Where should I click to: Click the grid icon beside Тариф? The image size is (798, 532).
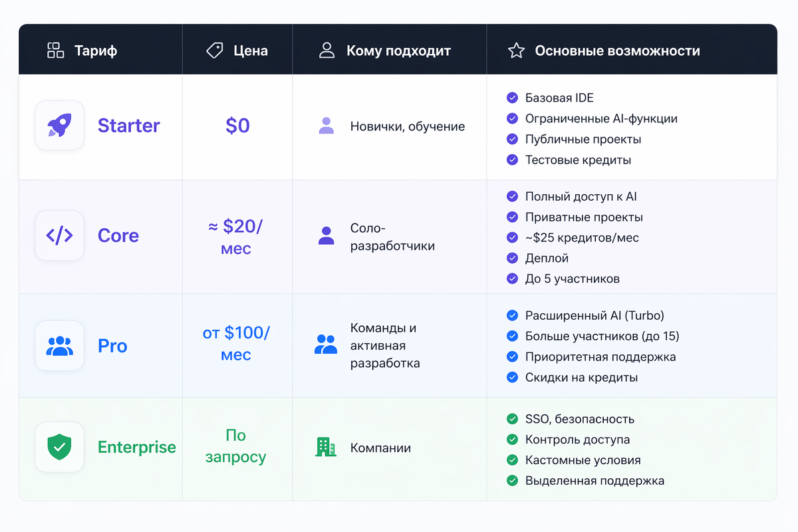tap(56, 51)
